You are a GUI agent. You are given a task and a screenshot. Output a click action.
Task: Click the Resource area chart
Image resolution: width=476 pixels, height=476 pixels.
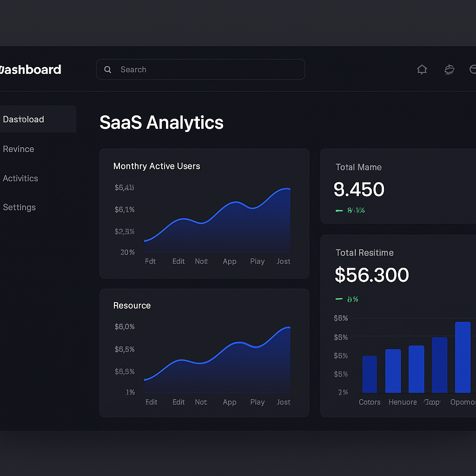click(x=217, y=360)
